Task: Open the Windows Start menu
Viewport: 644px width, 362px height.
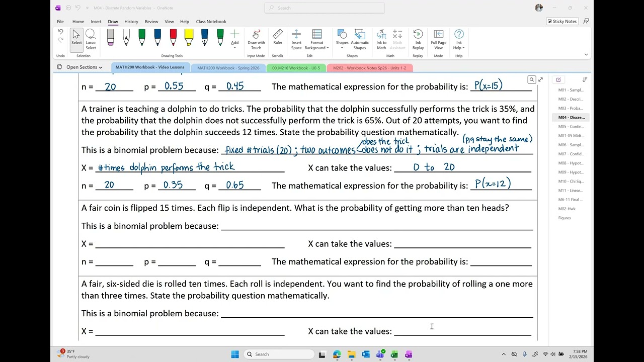Action: (x=235, y=354)
